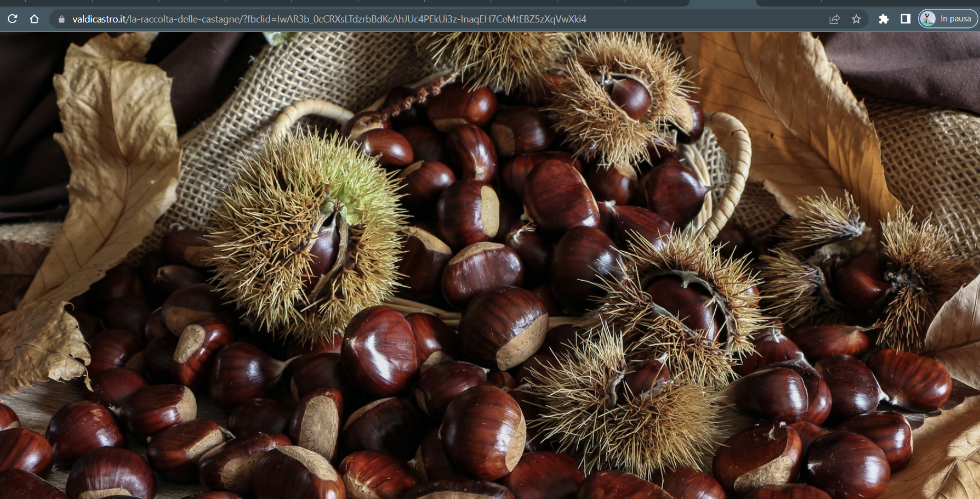Share this page using the share icon

click(834, 19)
